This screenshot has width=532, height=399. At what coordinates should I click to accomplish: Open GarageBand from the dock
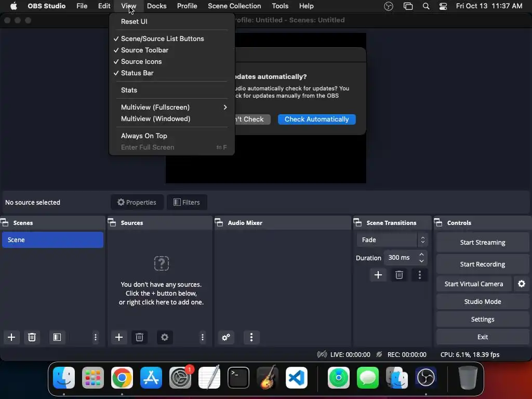[268, 378]
